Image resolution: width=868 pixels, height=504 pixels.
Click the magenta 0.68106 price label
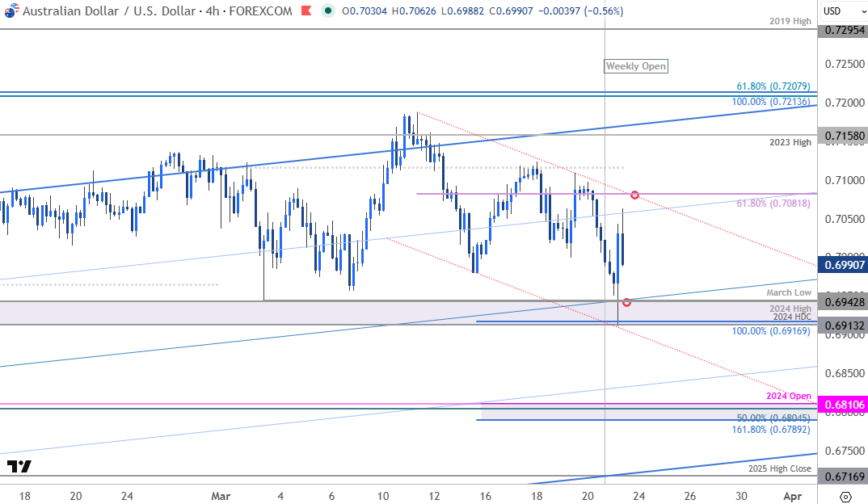coord(845,405)
